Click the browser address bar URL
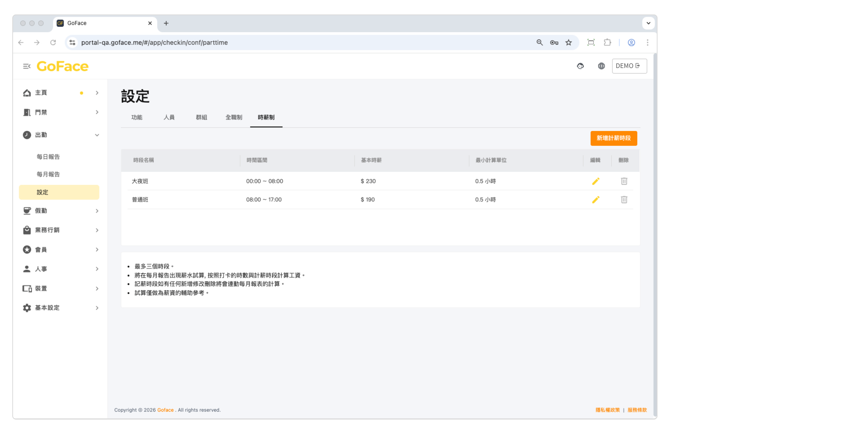The height and width of the screenshot is (434, 868). (154, 43)
